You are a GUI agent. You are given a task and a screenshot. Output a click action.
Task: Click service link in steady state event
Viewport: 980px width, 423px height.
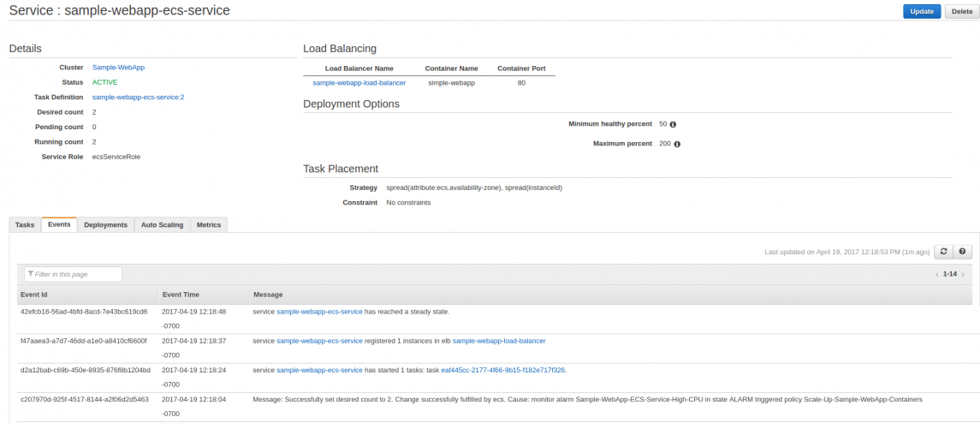[x=319, y=312]
